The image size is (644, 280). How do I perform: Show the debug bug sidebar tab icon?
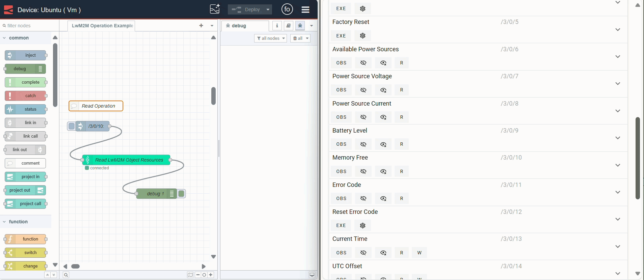click(x=300, y=26)
